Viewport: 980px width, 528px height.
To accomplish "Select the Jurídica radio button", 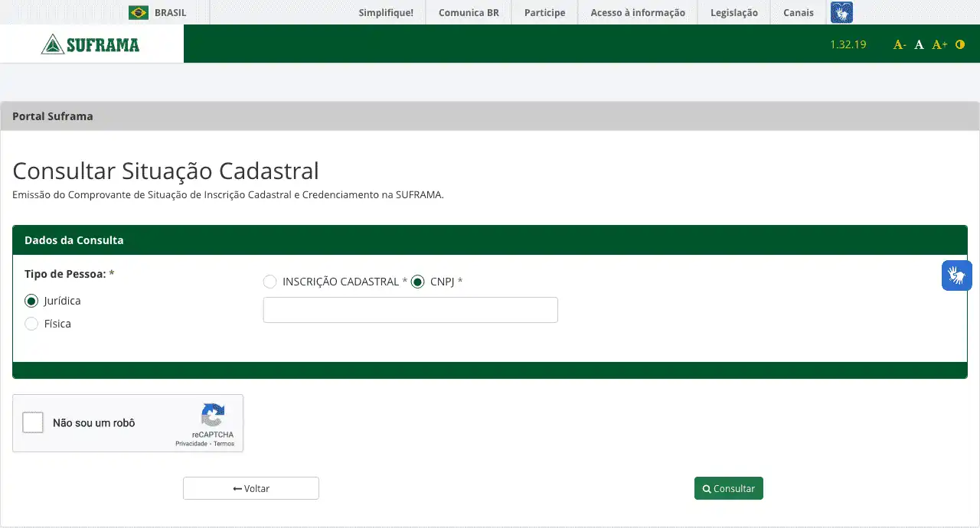I will 31,301.
